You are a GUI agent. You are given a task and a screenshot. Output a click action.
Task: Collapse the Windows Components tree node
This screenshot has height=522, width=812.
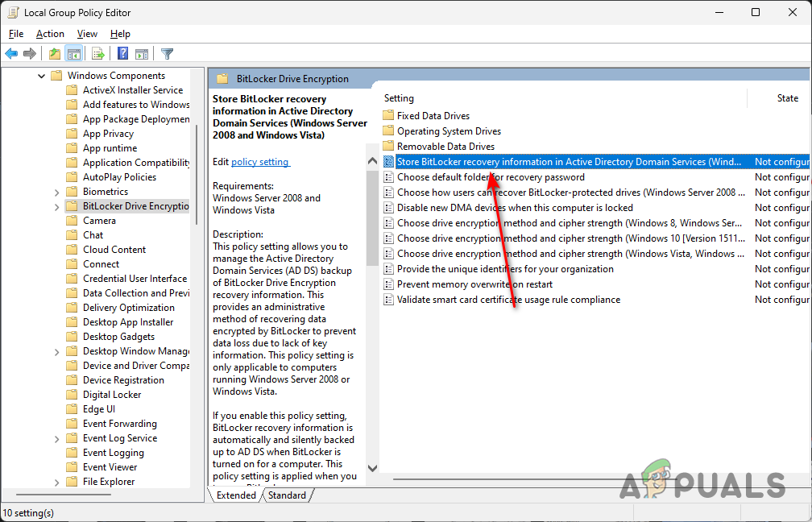[x=41, y=75]
